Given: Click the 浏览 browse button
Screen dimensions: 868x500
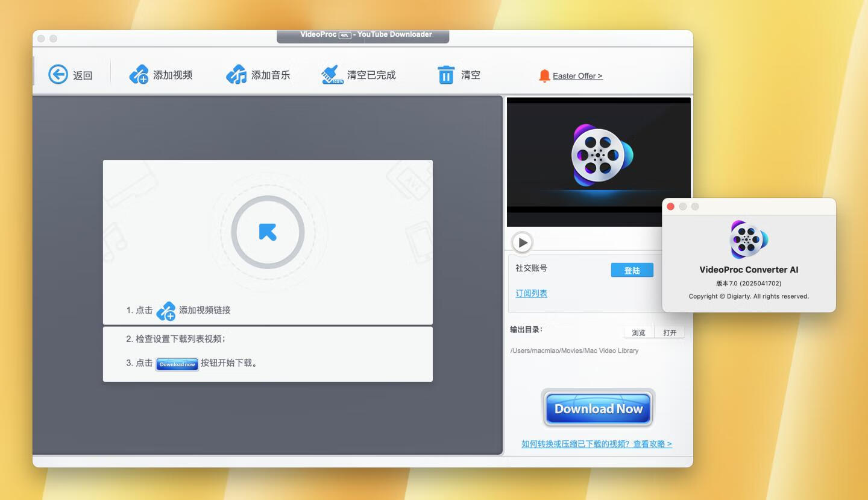Looking at the screenshot, I should (x=639, y=332).
